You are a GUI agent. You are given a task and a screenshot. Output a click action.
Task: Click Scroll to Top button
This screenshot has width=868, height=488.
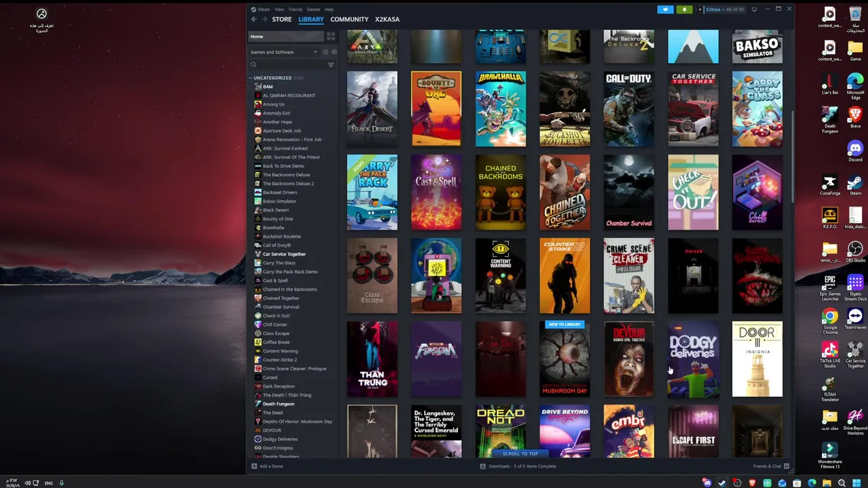[520, 453]
